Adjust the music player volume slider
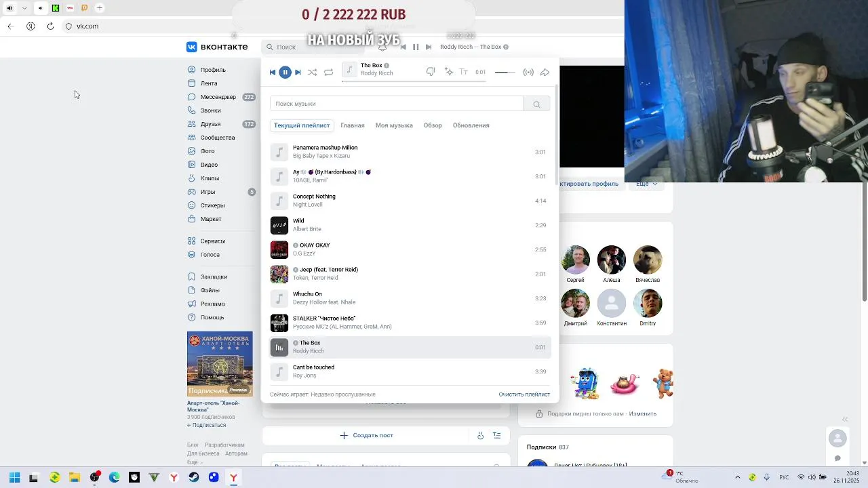The image size is (868, 488). click(x=505, y=72)
